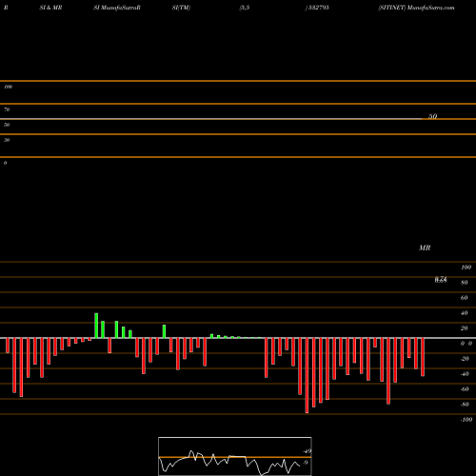Click the right axis label "-80"
This screenshot has height=476, width=476.
click(x=465, y=405)
